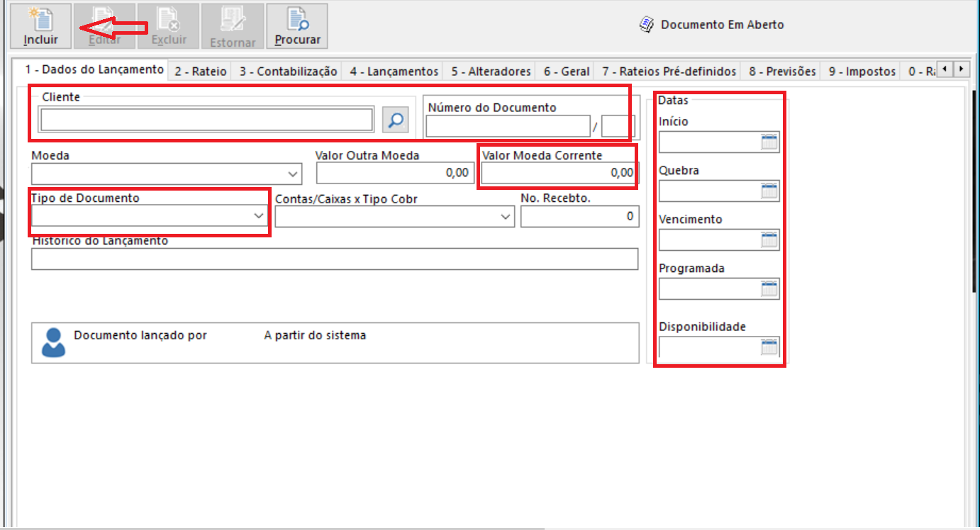The height and width of the screenshot is (530, 980).
Task: Open the Cliente magnifier lookup
Action: point(395,120)
